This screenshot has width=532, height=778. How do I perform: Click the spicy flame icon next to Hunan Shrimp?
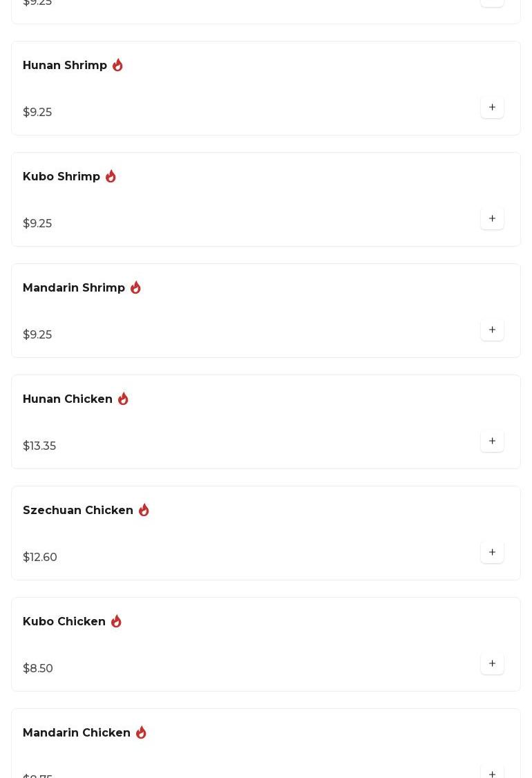[117, 65]
